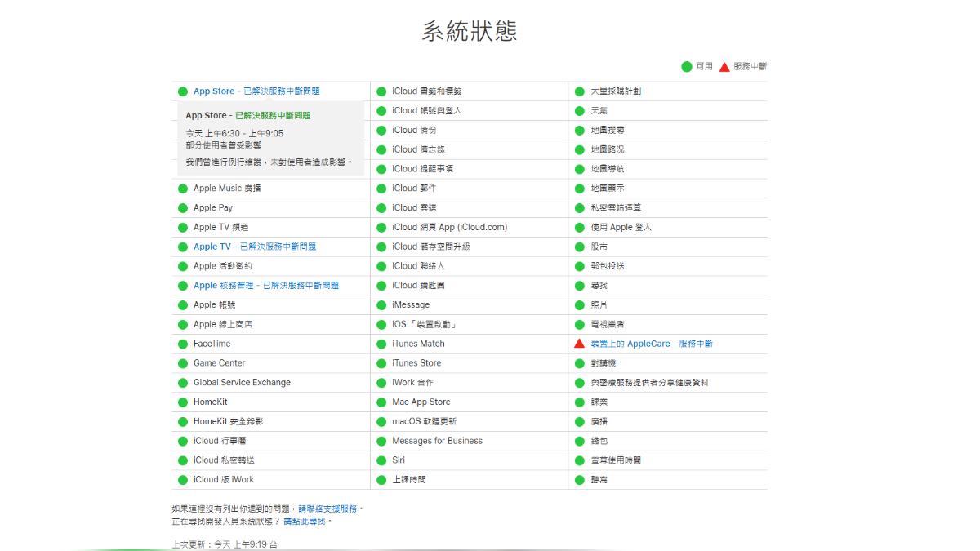Open the Apple TV resolved outage link
Image resolution: width=980 pixels, height=551 pixels.
coord(255,247)
